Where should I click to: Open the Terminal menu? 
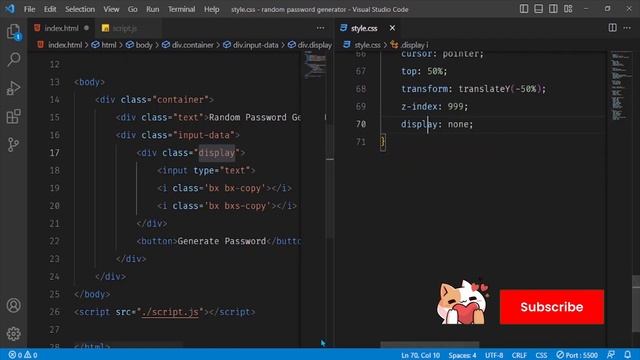click(181, 9)
